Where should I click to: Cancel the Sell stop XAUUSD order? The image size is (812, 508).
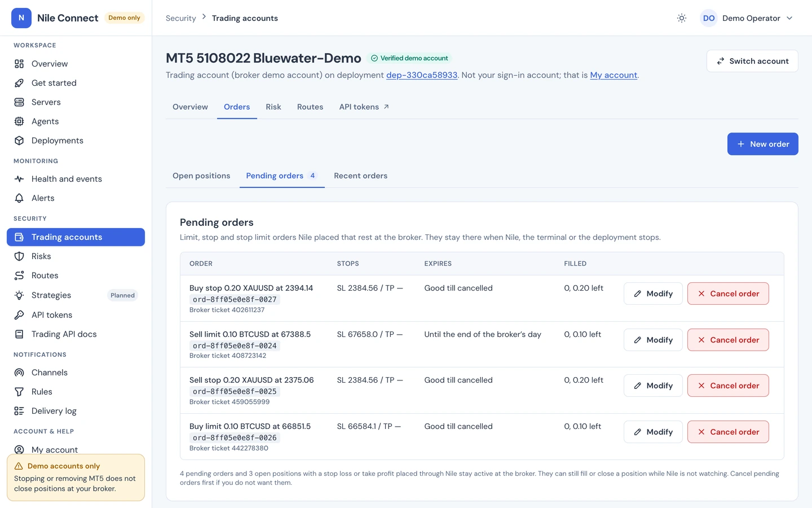728,386
